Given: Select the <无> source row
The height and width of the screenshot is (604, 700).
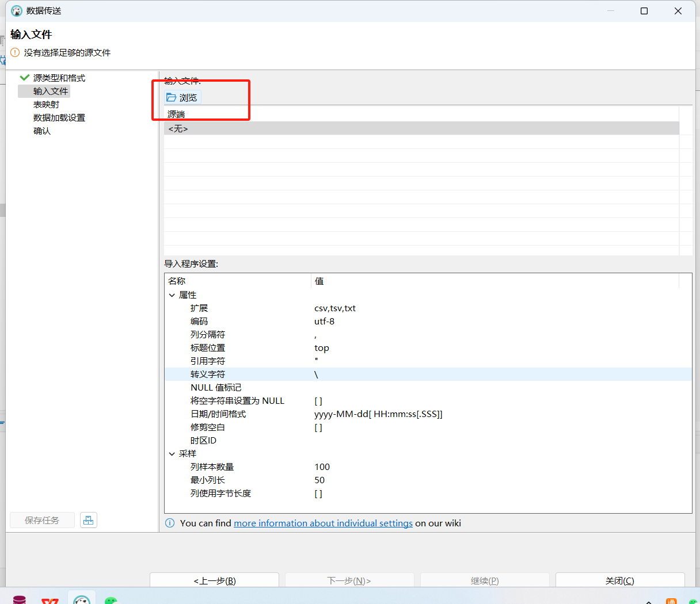Looking at the screenshot, I should pyautogui.click(x=421, y=128).
